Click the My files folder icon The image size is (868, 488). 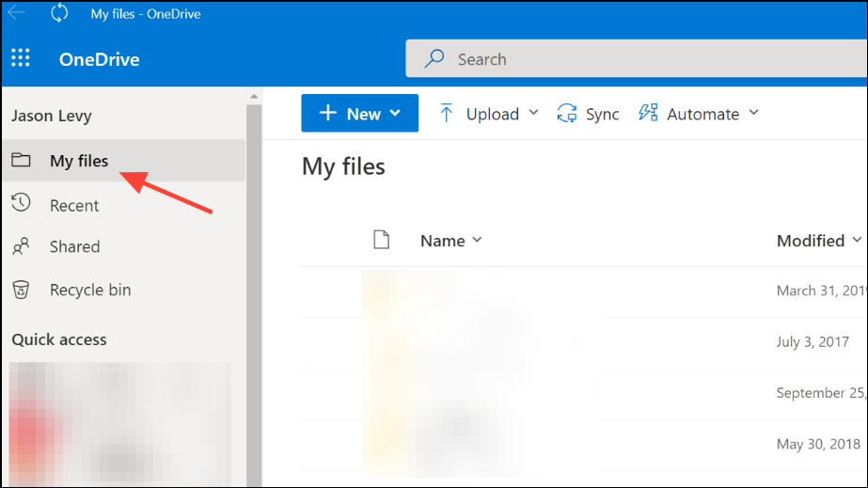click(x=21, y=160)
